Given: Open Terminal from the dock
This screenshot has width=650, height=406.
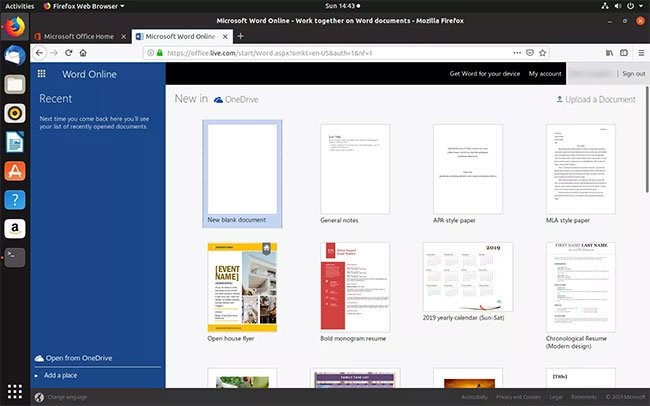Looking at the screenshot, I should pyautogui.click(x=15, y=257).
